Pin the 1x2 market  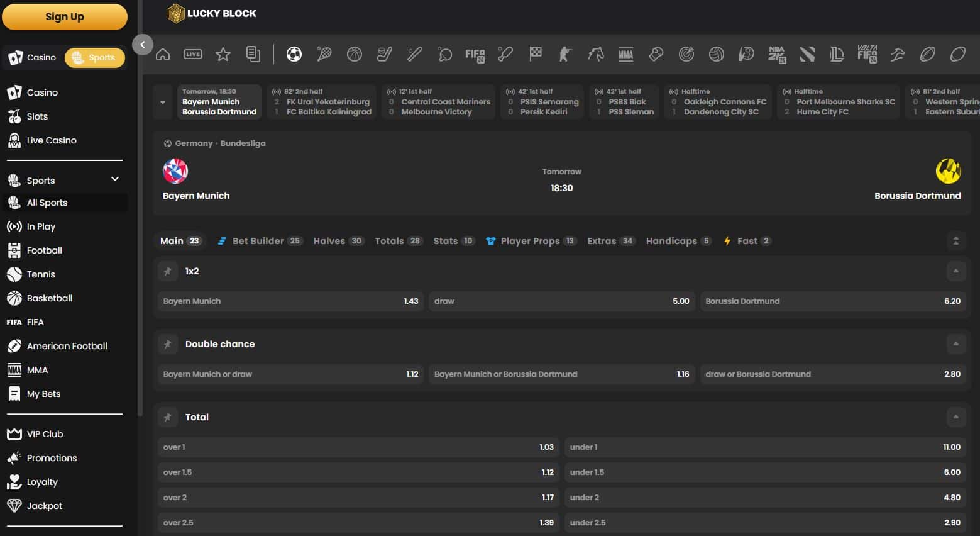click(x=168, y=271)
